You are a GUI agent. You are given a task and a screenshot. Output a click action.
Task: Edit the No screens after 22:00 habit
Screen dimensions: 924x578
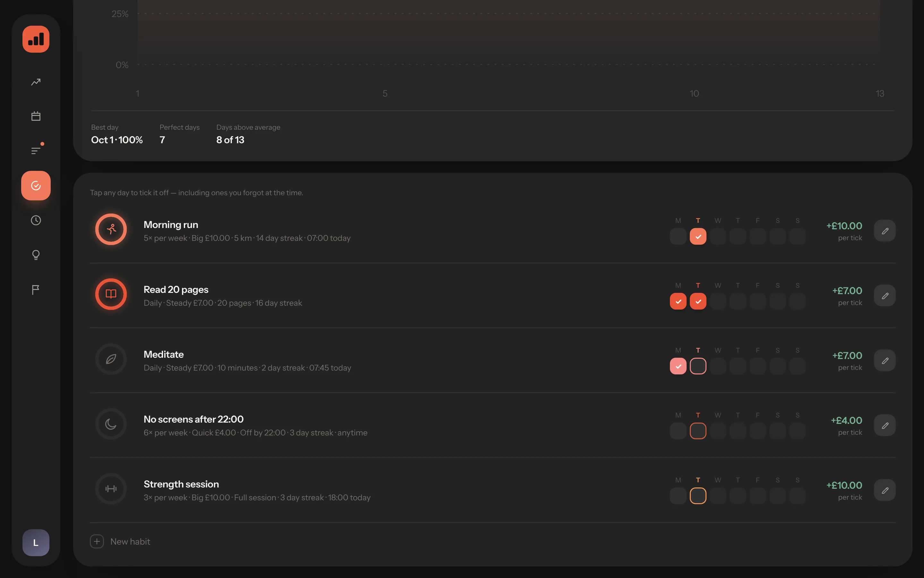pyautogui.click(x=885, y=425)
